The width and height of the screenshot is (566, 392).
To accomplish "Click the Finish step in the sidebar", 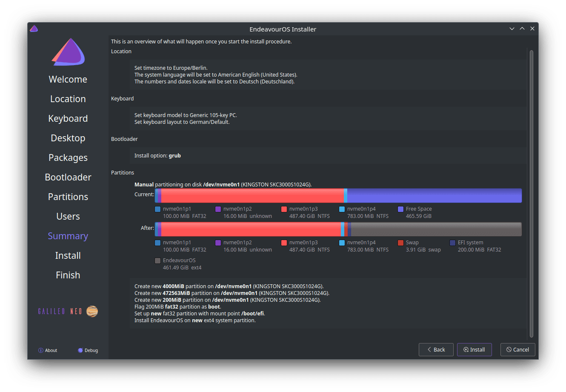I will tap(68, 275).
